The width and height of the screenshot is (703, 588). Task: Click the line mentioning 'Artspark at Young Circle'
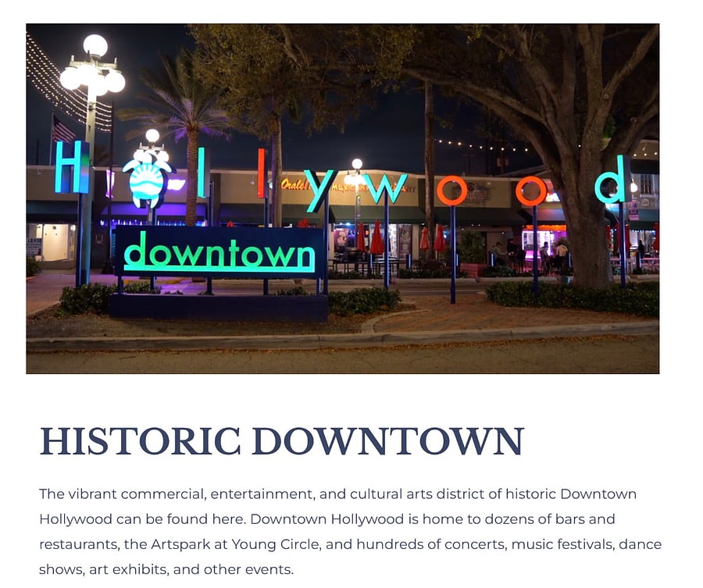click(350, 544)
